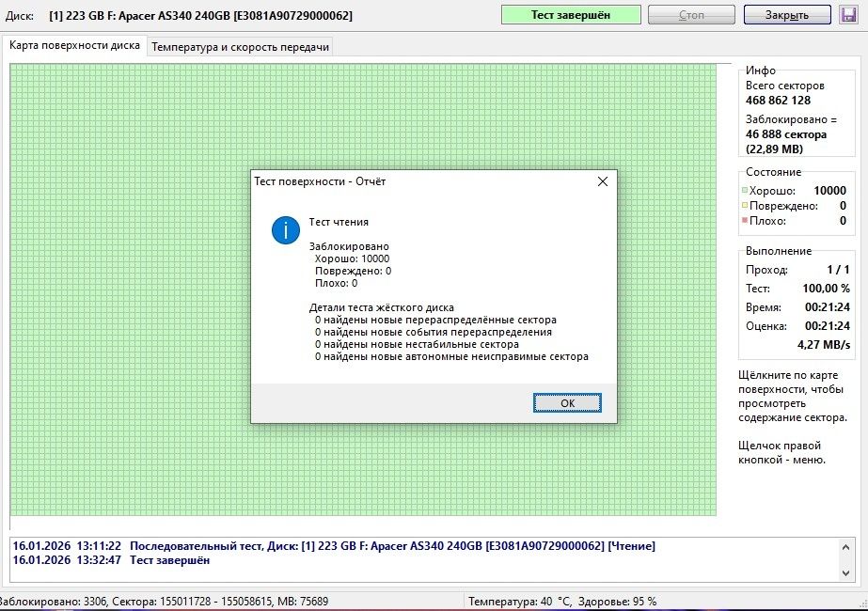Click the yellow Повреждено legend swatch
The height and width of the screenshot is (611, 868).
click(x=745, y=205)
